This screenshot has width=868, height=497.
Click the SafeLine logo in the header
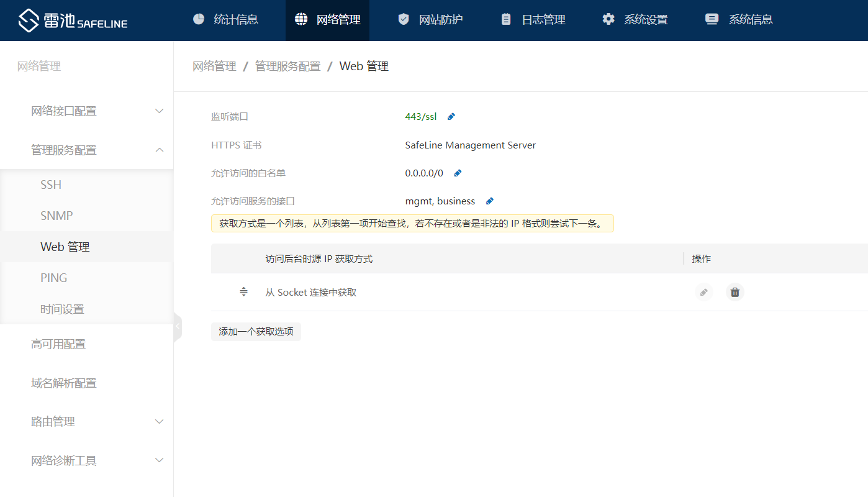73,21
